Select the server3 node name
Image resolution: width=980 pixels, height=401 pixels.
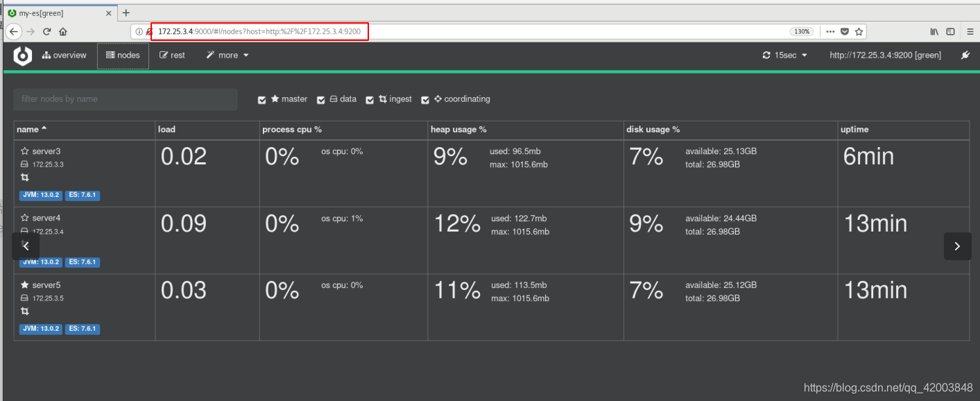pos(47,151)
